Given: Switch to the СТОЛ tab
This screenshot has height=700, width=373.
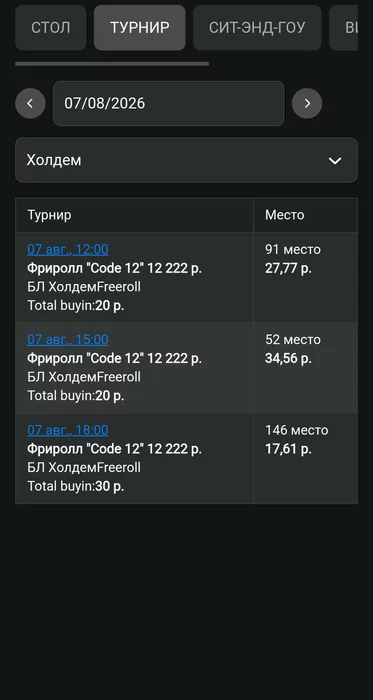Looking at the screenshot, I should [51, 28].
